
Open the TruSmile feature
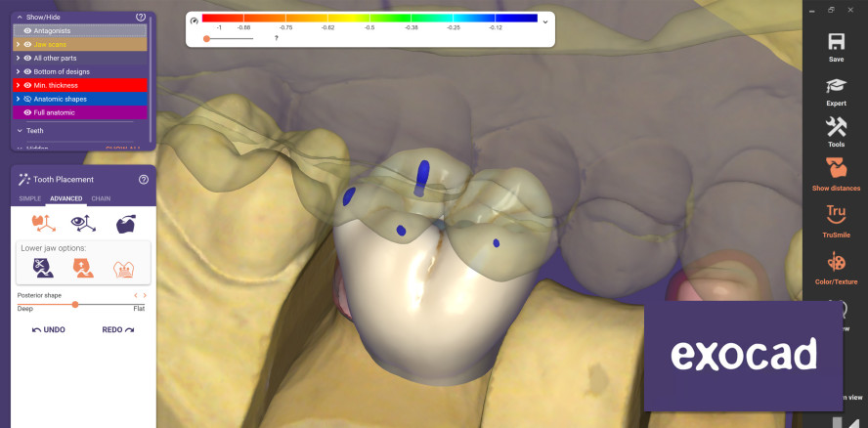tap(836, 215)
